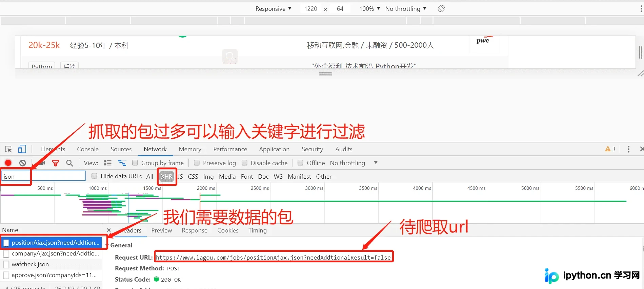The width and height of the screenshot is (644, 289).
Task: Filter requests by WS
Action: (278, 176)
